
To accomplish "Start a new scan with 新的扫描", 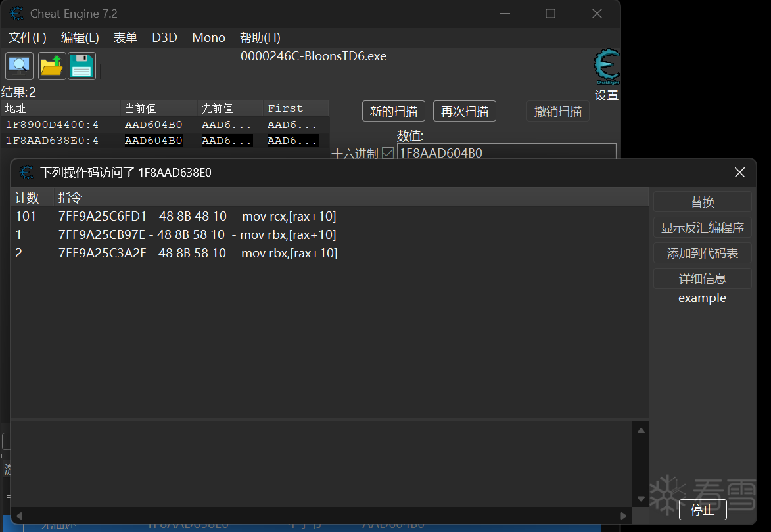I will 393,111.
